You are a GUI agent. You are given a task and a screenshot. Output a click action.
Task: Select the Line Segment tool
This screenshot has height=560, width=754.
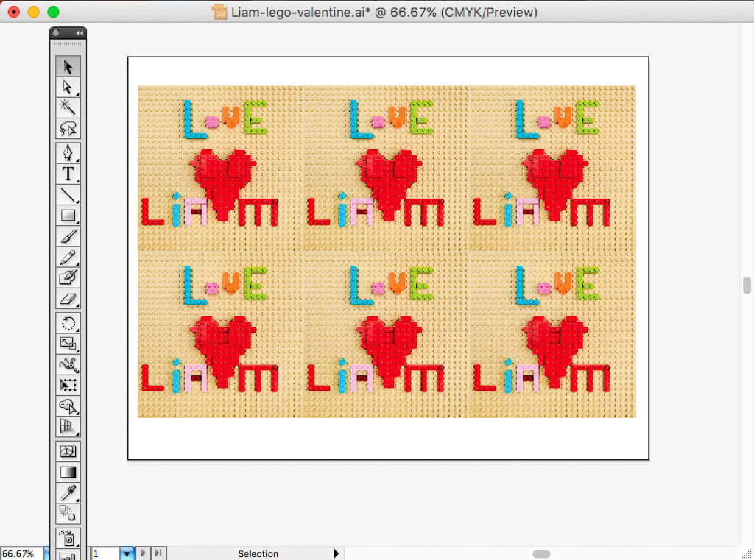tap(68, 195)
